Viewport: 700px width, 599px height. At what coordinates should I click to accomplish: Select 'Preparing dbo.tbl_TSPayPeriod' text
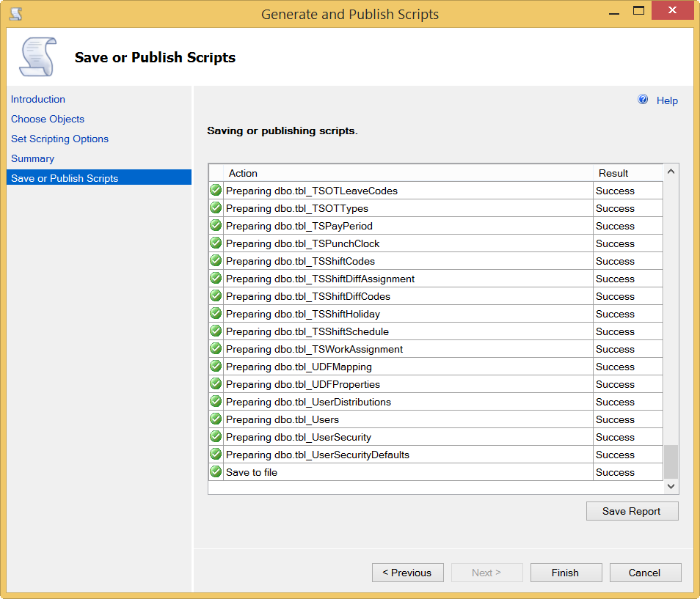click(x=299, y=226)
